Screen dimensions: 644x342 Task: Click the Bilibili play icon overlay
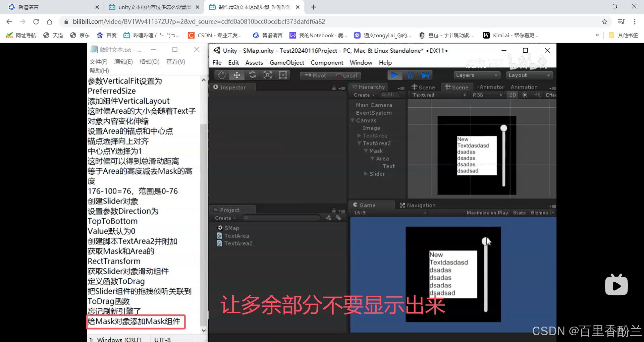[616, 285]
